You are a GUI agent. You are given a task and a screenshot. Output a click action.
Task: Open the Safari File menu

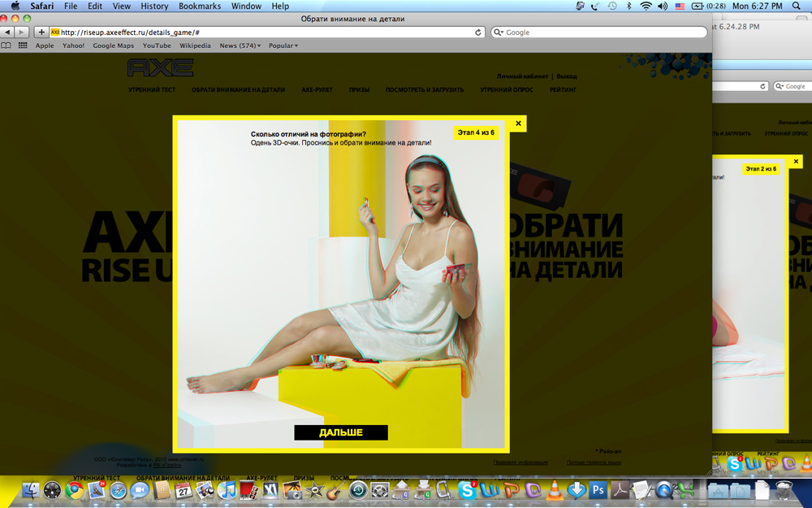coord(71,6)
